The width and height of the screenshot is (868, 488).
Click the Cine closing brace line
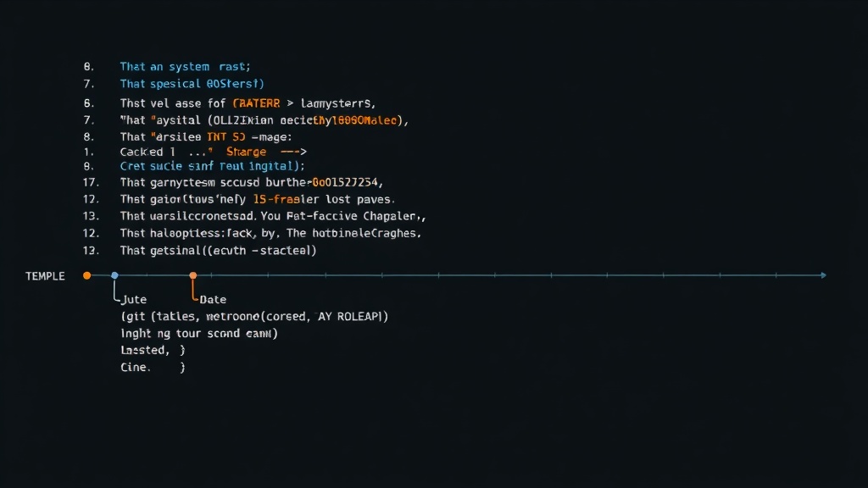[153, 366]
